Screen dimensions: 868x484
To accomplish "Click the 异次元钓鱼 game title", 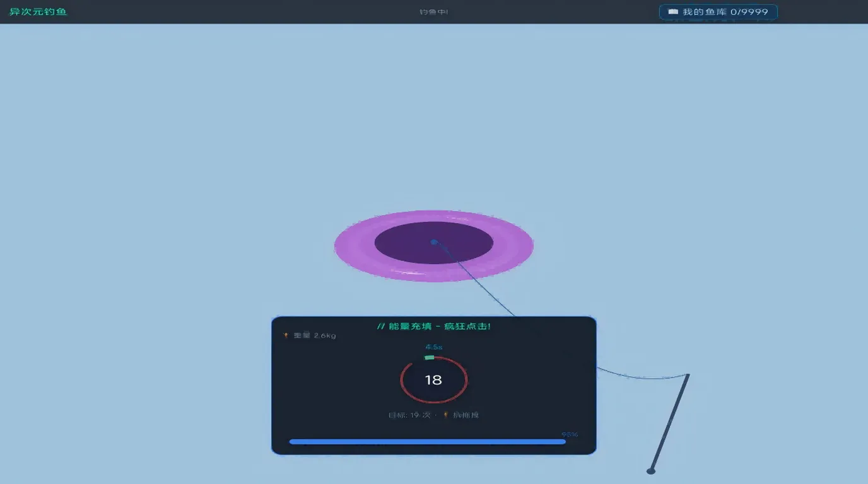I will click(38, 12).
